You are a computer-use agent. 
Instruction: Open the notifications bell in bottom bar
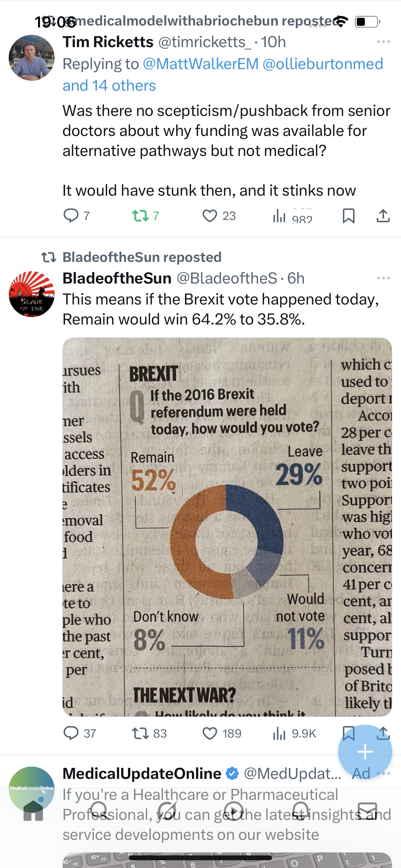coord(301,811)
